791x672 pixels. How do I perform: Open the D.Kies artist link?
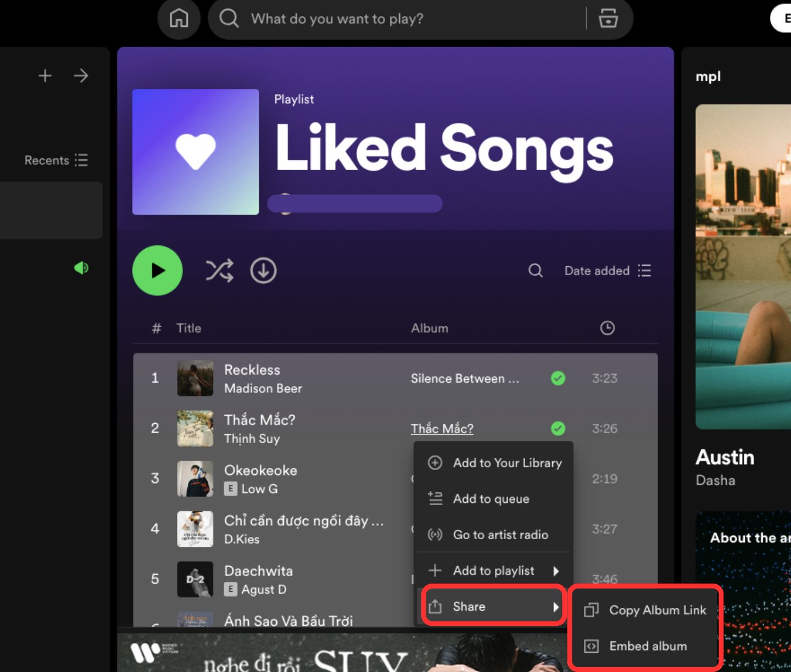tap(242, 539)
